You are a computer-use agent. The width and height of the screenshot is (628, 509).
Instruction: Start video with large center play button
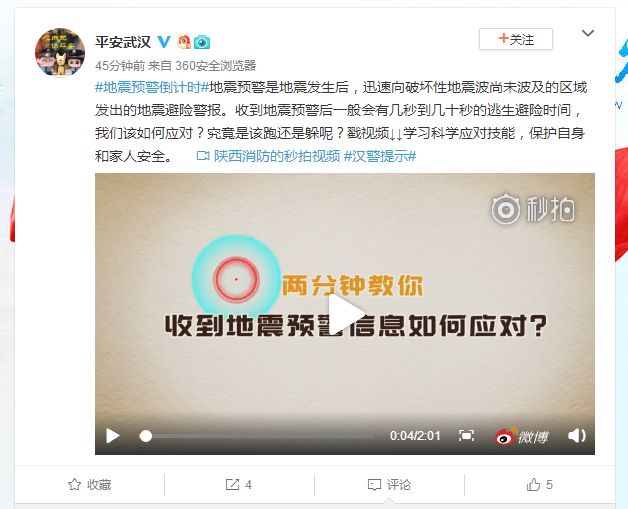tap(345, 314)
